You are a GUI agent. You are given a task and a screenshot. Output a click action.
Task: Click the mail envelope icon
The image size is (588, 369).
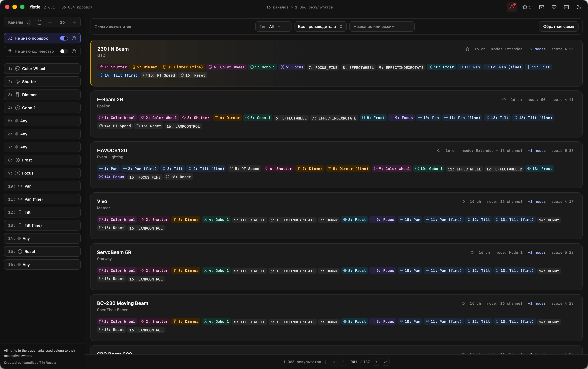pyautogui.click(x=541, y=7)
